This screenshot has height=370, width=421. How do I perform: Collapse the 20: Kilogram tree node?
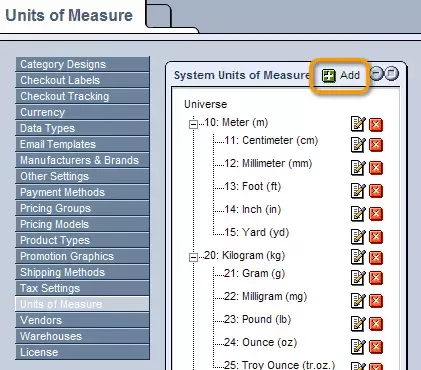[193, 257]
